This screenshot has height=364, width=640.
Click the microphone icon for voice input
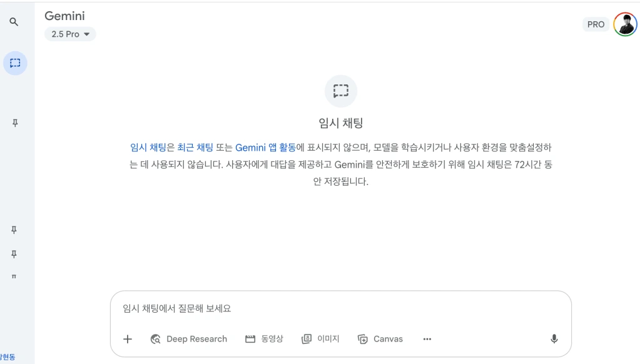[554, 339]
